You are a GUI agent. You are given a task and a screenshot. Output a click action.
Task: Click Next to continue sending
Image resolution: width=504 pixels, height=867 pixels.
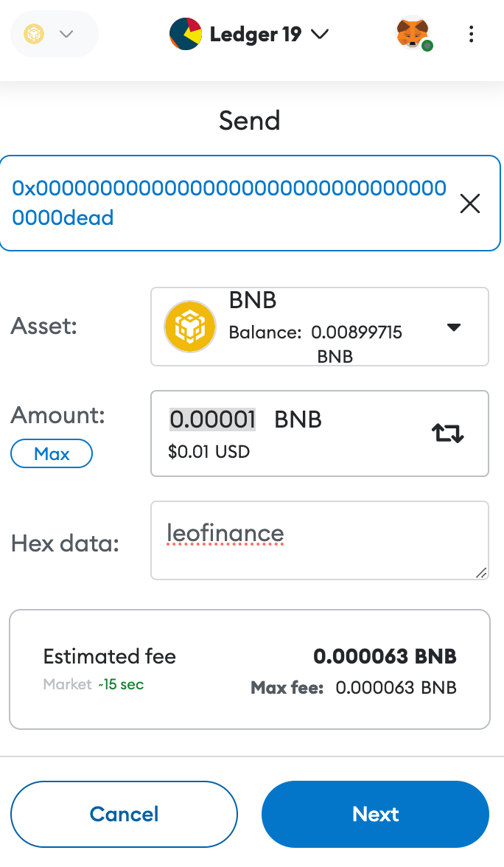[x=375, y=814]
